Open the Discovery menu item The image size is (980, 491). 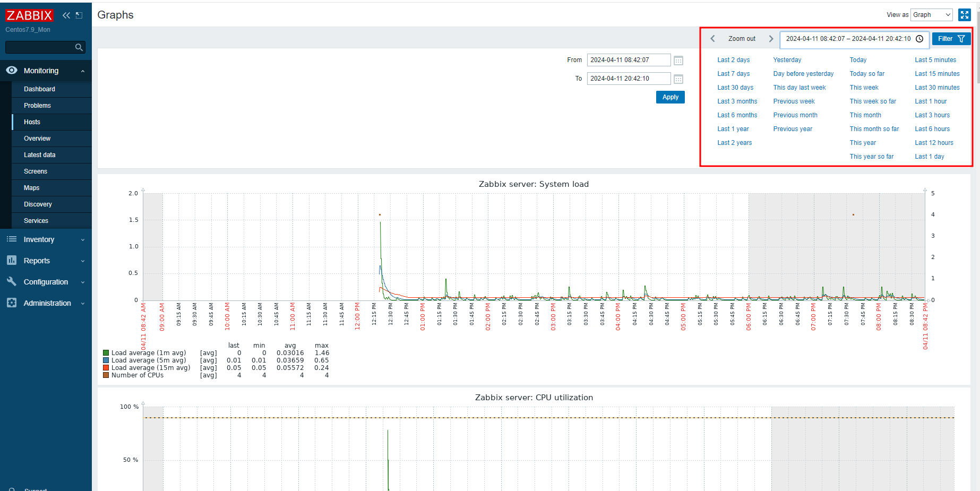(51, 204)
